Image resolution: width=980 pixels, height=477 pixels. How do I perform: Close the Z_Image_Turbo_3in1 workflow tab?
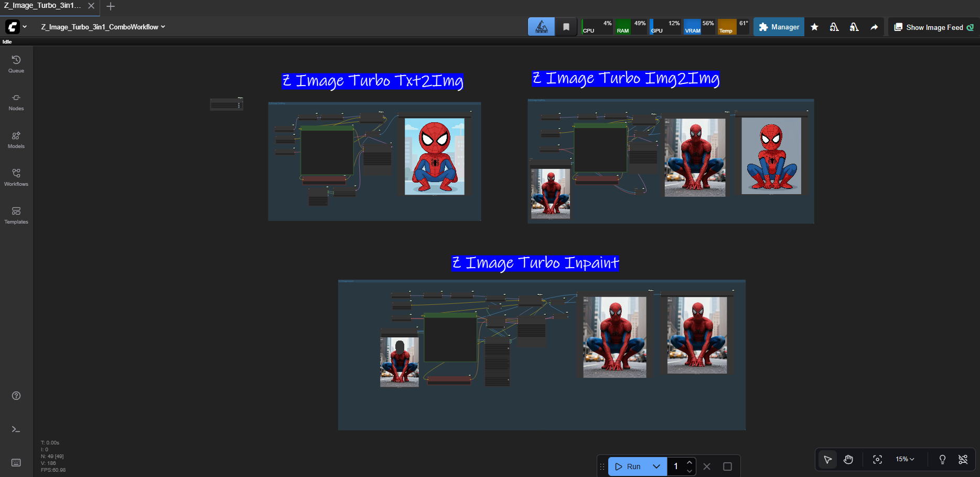(91, 6)
